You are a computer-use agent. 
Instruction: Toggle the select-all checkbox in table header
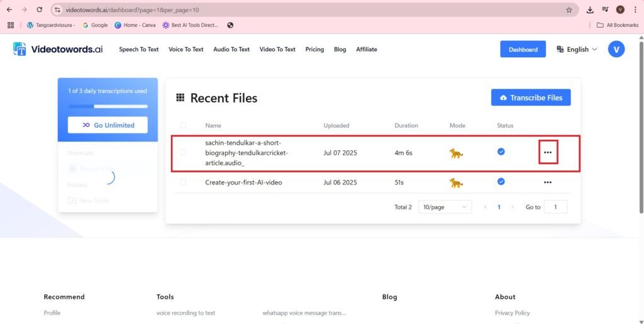tap(183, 125)
